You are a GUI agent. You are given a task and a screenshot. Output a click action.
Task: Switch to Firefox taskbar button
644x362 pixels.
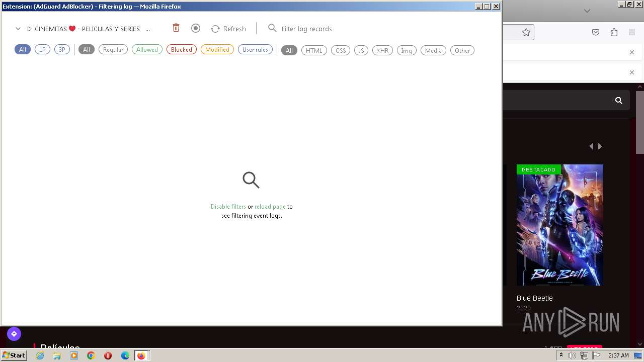pos(141,355)
